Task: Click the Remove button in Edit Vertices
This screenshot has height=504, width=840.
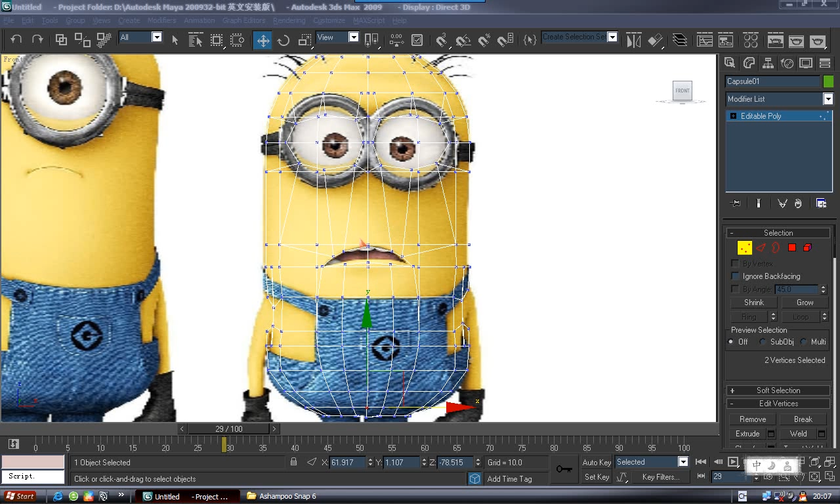Action: point(753,419)
